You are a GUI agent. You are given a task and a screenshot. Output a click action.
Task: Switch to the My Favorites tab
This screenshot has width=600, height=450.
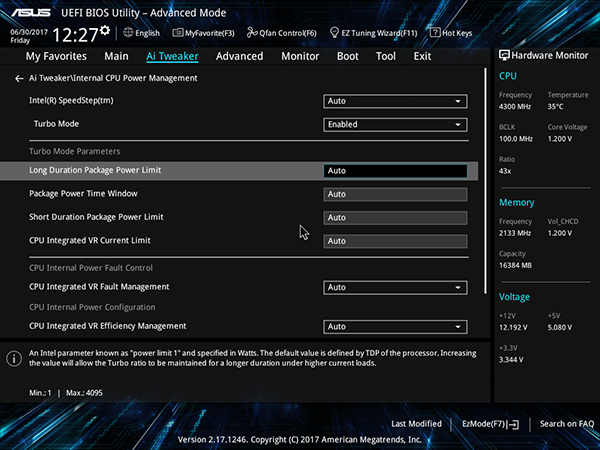pos(56,56)
